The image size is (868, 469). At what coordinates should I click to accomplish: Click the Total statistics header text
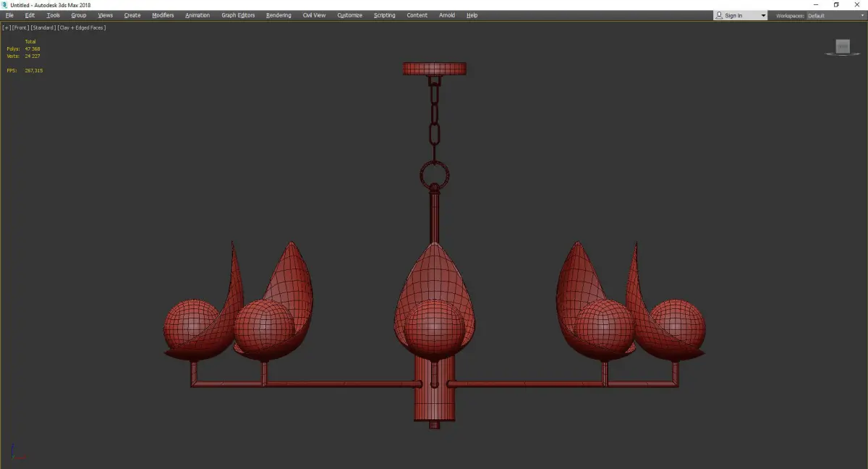[x=30, y=42]
